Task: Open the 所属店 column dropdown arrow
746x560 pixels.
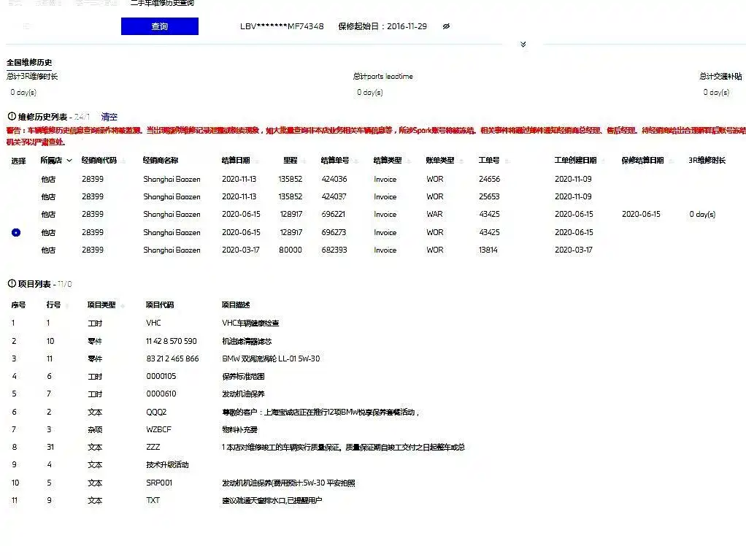Action: pyautogui.click(x=69, y=161)
